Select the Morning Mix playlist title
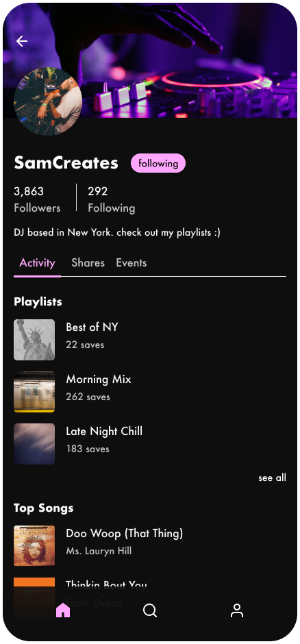This screenshot has width=300, height=644. 99,379
